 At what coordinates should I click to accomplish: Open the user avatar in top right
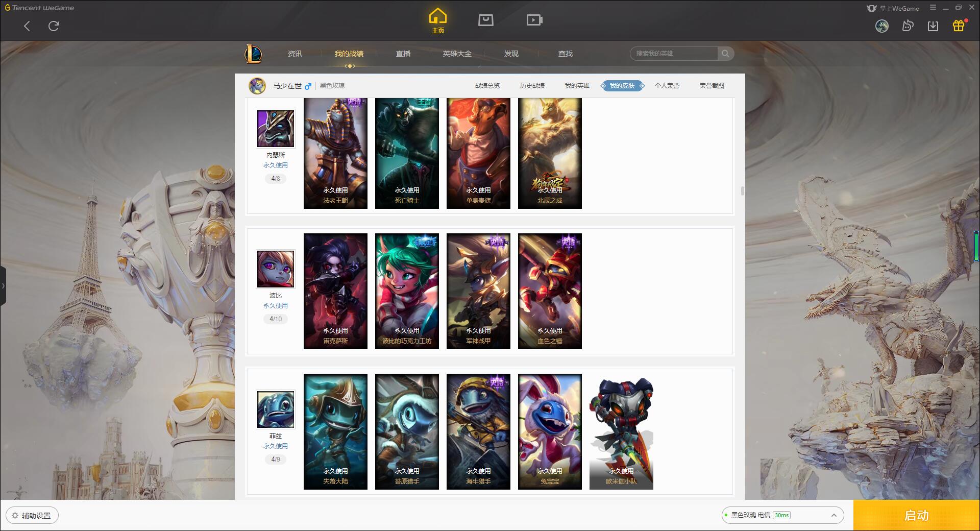[882, 26]
